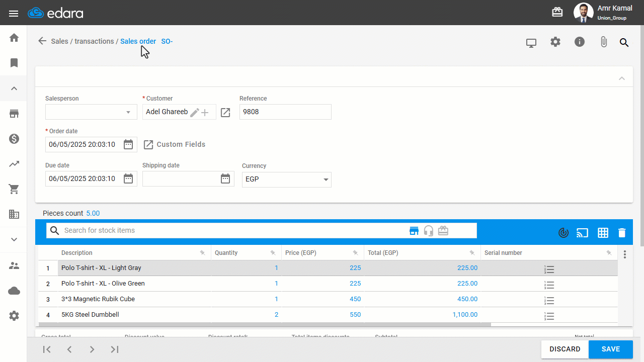Show the info icon details

coord(580,42)
